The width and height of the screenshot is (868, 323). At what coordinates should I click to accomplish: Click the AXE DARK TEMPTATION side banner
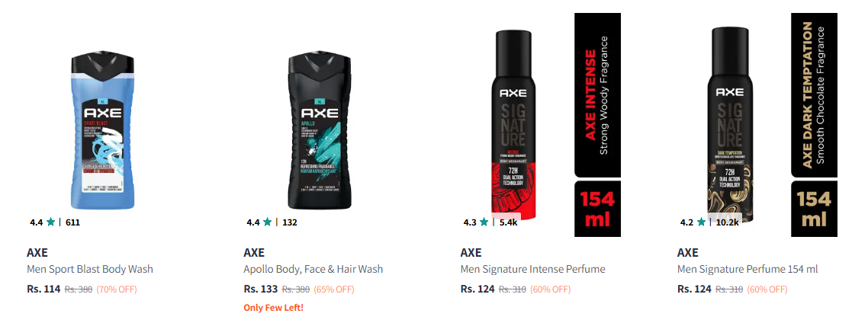click(x=814, y=95)
